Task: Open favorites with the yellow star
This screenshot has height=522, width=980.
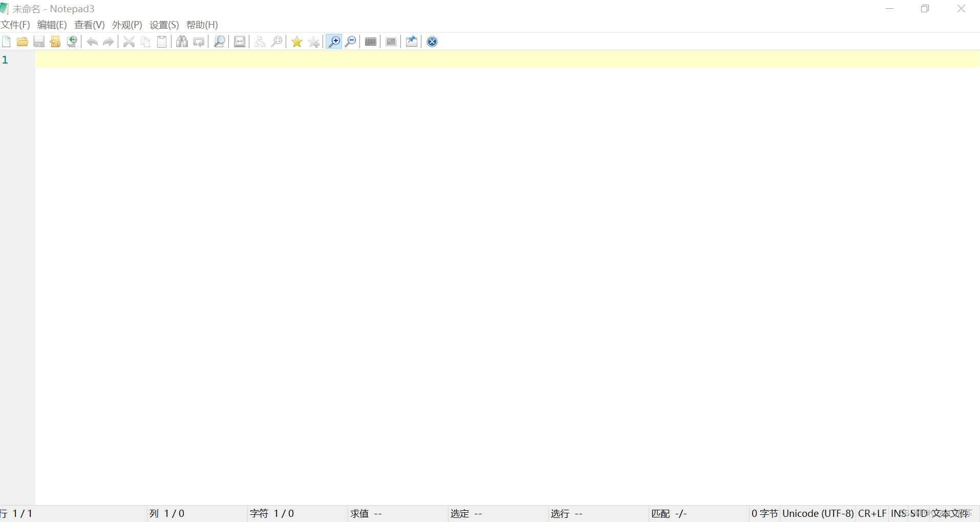Action: pos(297,41)
